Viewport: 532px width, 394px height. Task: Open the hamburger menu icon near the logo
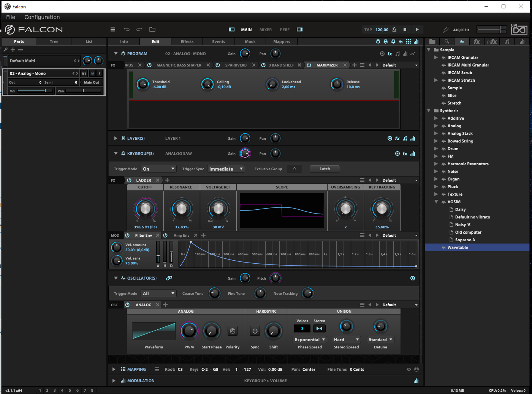pos(113,30)
